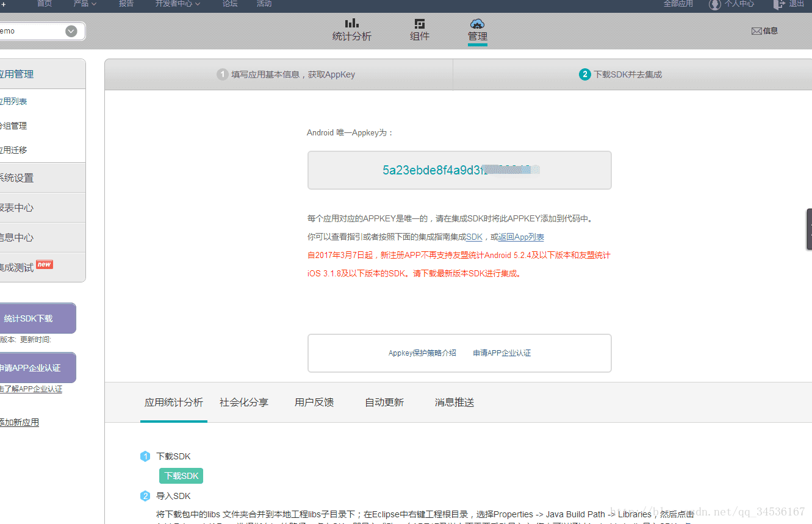Click the 退出 logout icon
The height and width of the screenshot is (524, 812).
(x=779, y=4)
